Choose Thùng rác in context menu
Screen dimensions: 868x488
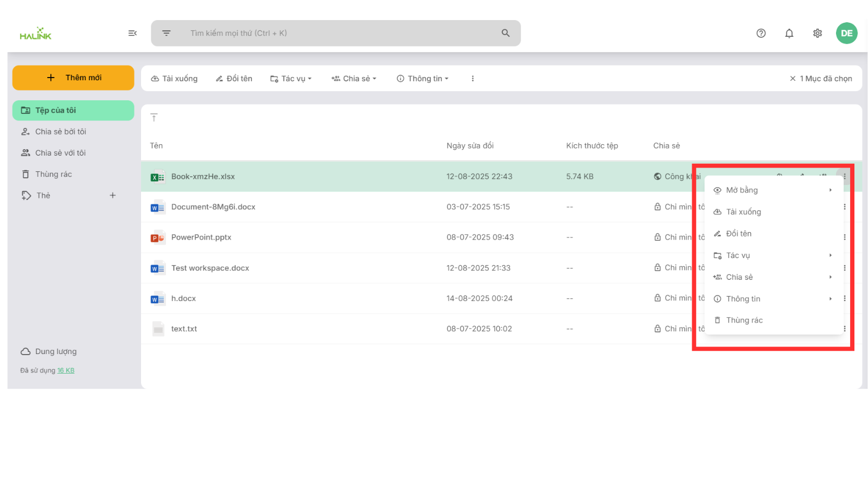774,320
